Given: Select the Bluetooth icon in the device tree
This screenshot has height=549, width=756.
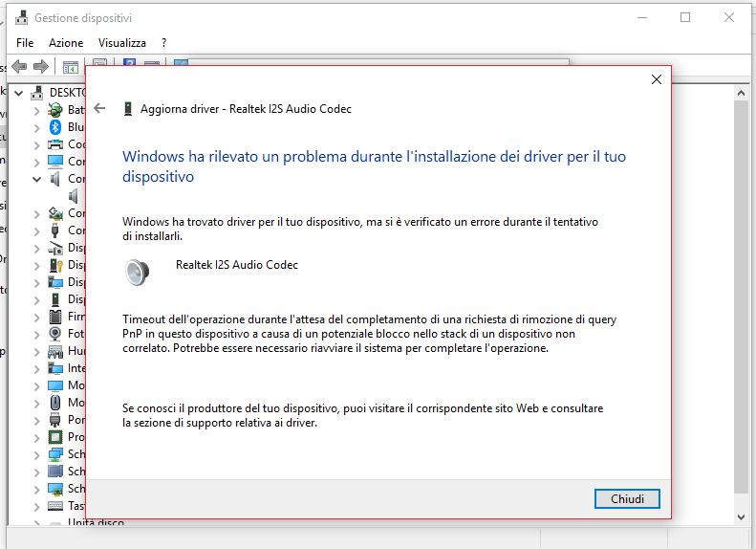Looking at the screenshot, I should click(x=55, y=127).
